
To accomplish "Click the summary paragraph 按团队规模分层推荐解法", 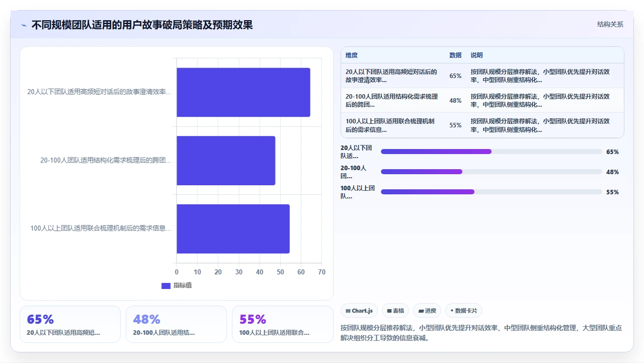I will click(481, 333).
